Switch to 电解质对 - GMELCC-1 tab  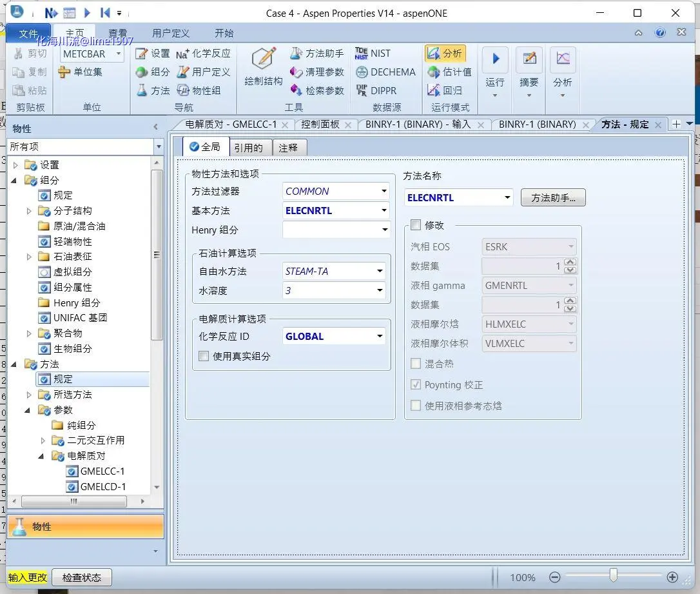pos(231,124)
